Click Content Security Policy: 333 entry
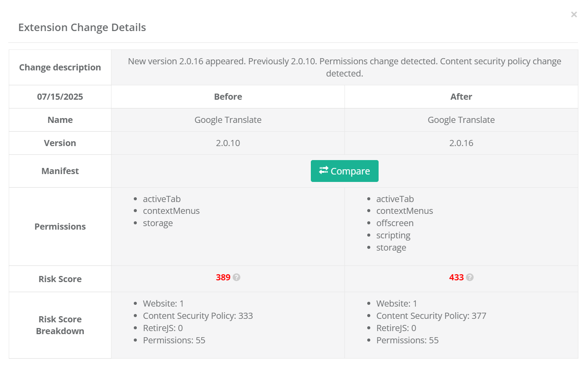Image resolution: width=588 pixels, height=377 pixels. click(198, 316)
